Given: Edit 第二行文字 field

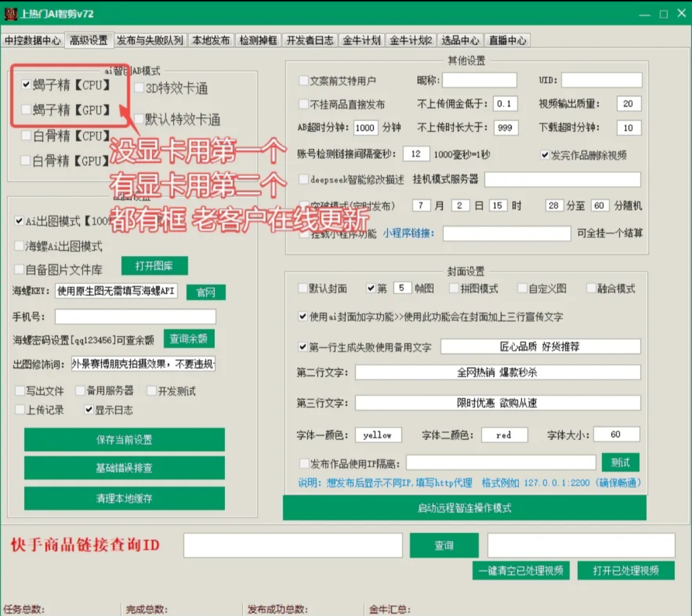Looking at the screenshot, I should pos(498,372).
